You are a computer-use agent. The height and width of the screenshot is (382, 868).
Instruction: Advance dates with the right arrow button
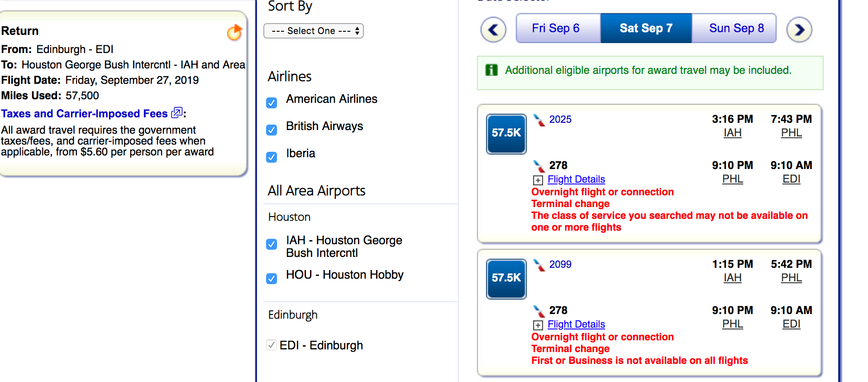pos(799,30)
